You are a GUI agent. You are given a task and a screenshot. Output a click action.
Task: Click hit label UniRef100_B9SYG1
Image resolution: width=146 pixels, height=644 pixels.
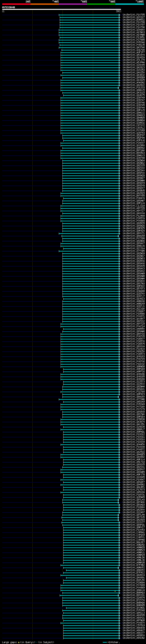click(x=134, y=595)
